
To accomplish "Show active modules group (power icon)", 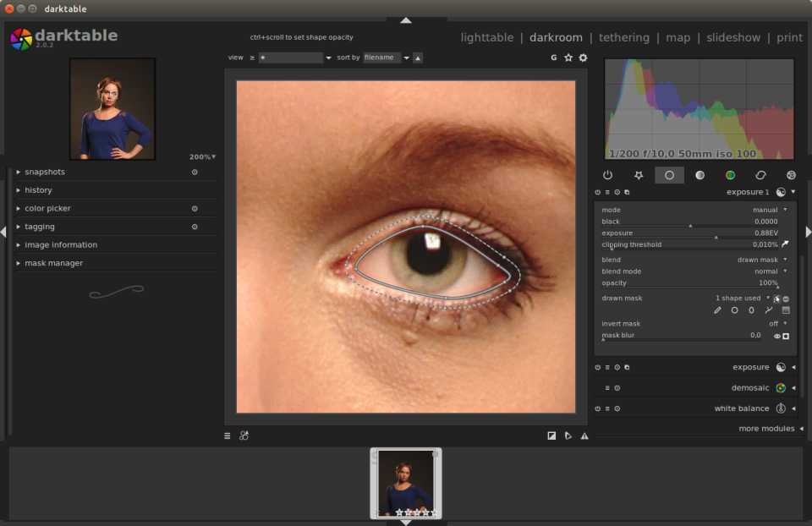I will 607,175.
